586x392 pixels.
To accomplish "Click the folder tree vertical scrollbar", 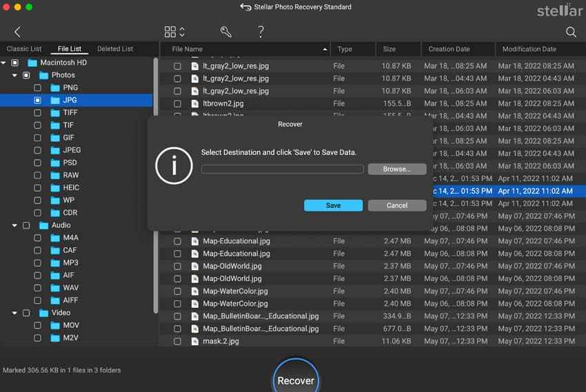I will (156, 185).
